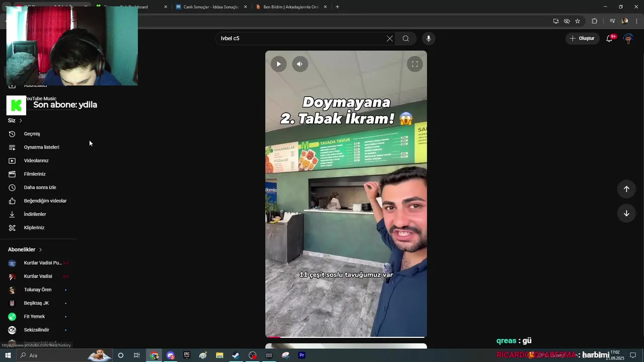Viewport: 644px width, 362px height.
Task: Switch to Ben Bildim browser tab
Action: 290,7
